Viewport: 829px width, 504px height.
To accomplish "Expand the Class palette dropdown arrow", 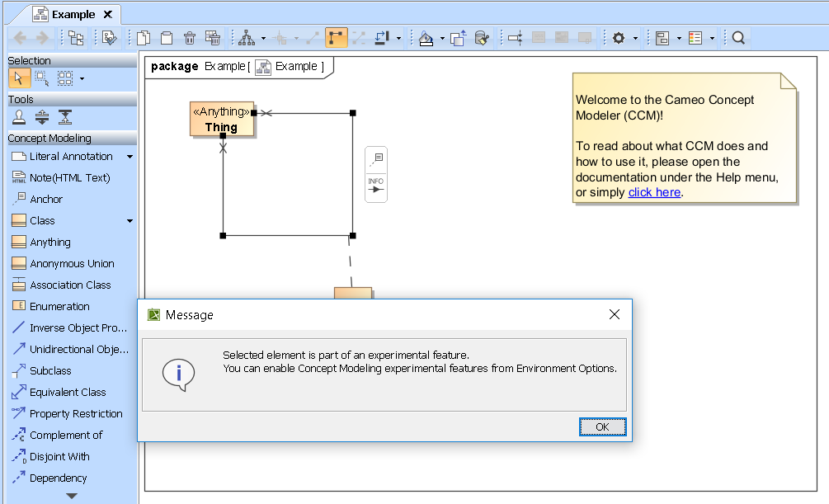I will tap(130, 221).
